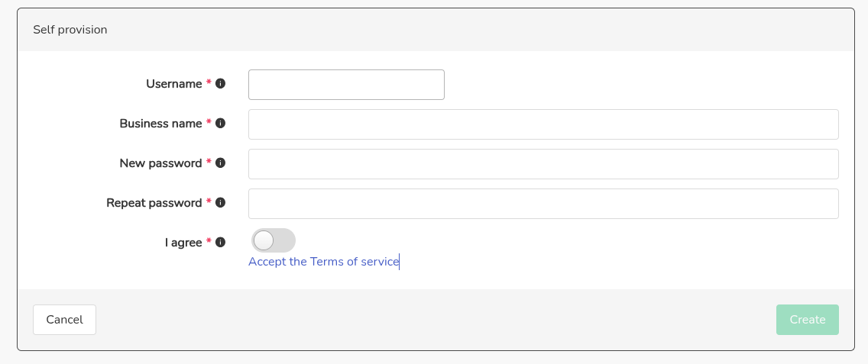Select the New password field

click(x=543, y=164)
